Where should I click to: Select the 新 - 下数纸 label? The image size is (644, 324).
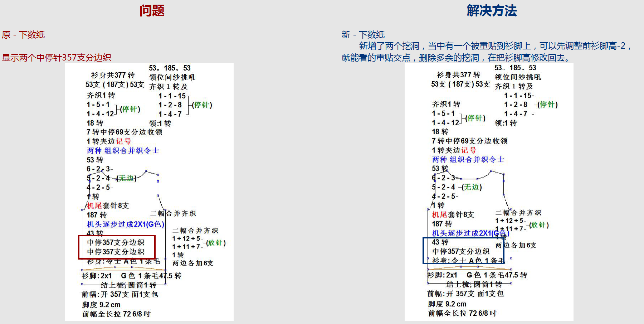(x=363, y=35)
